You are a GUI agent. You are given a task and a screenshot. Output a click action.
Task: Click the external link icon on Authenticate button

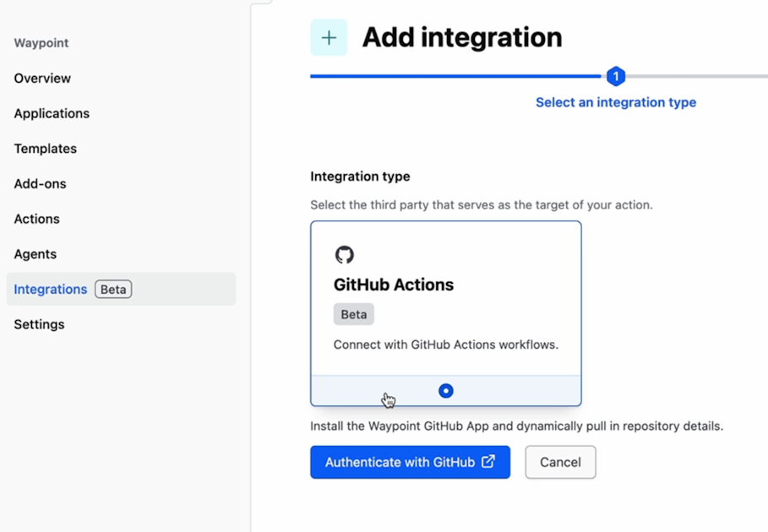pyautogui.click(x=488, y=462)
